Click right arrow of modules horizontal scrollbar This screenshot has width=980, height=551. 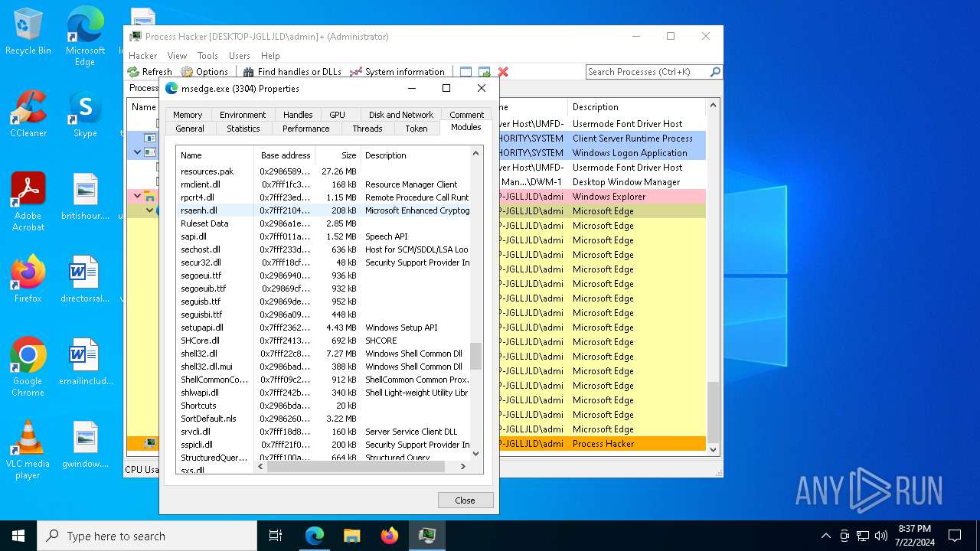coord(463,466)
